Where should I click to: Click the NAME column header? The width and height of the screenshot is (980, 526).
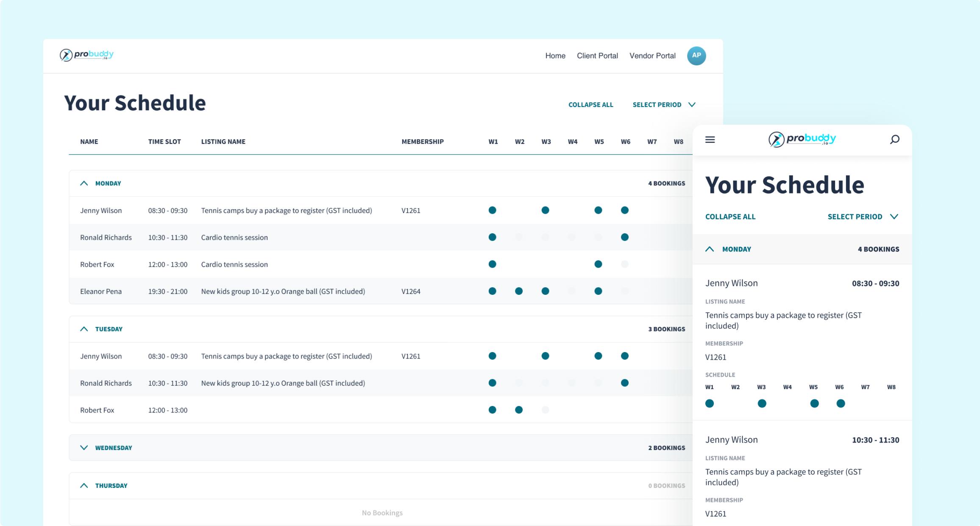click(x=89, y=142)
